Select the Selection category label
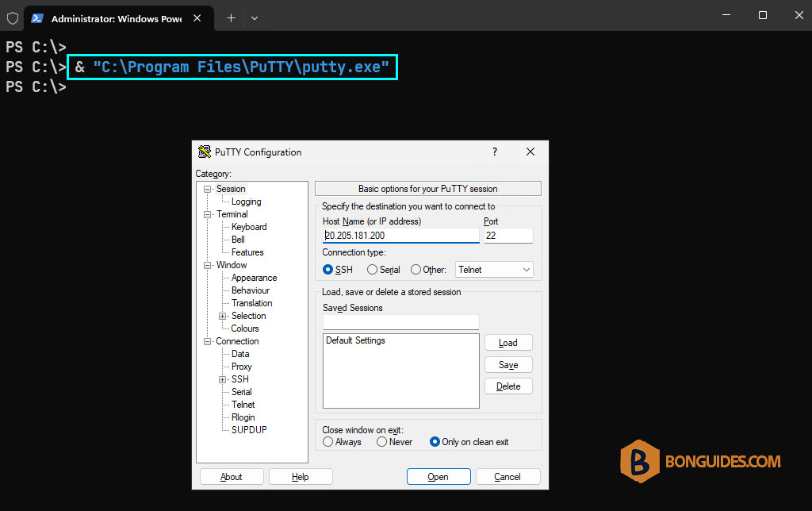 coord(248,316)
